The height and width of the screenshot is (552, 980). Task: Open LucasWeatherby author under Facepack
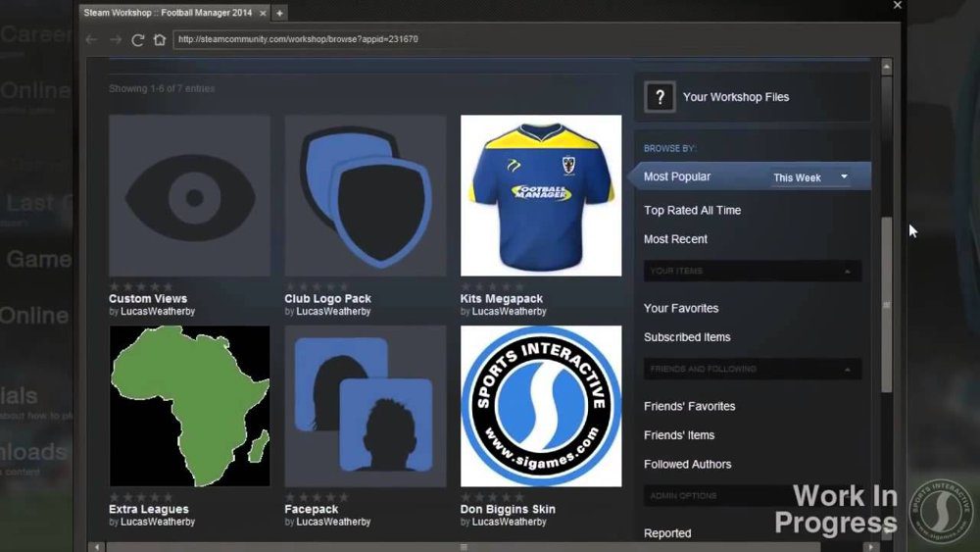pos(333,522)
